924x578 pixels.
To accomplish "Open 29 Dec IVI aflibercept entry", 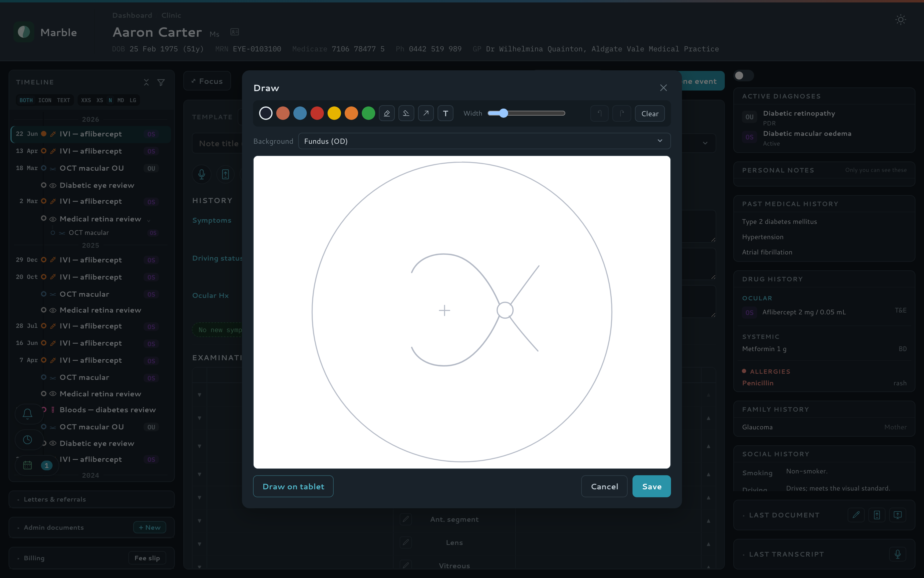I will point(91,260).
